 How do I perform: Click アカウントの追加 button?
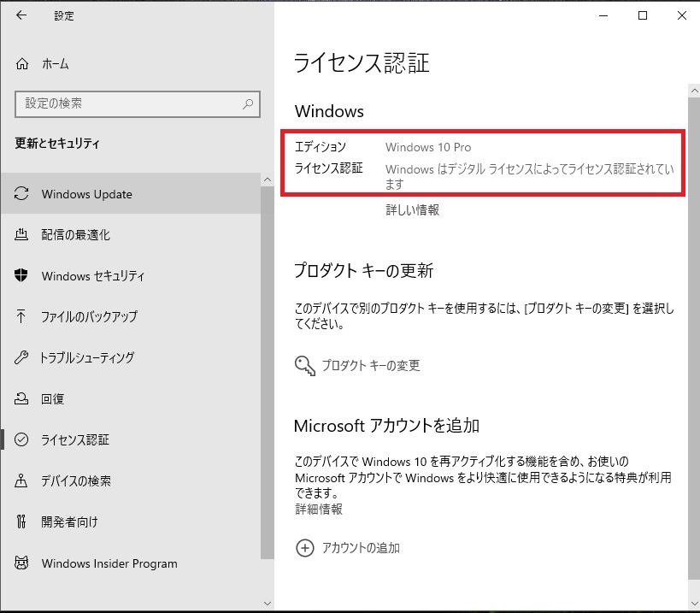tap(348, 548)
